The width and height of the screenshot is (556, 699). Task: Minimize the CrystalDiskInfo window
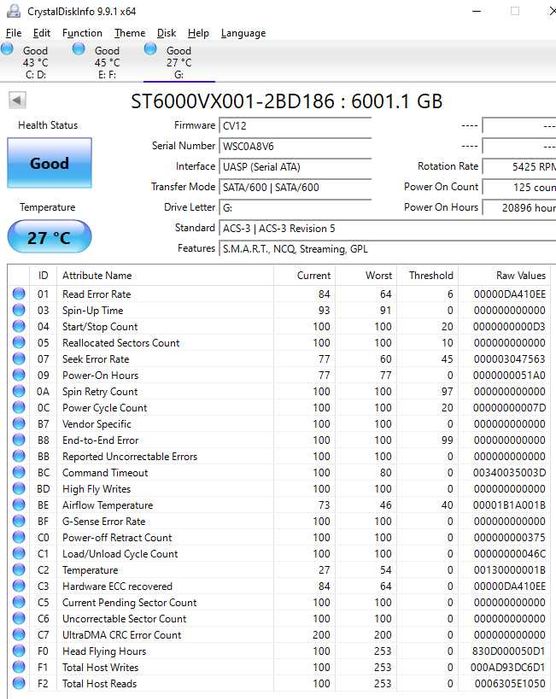477,11
